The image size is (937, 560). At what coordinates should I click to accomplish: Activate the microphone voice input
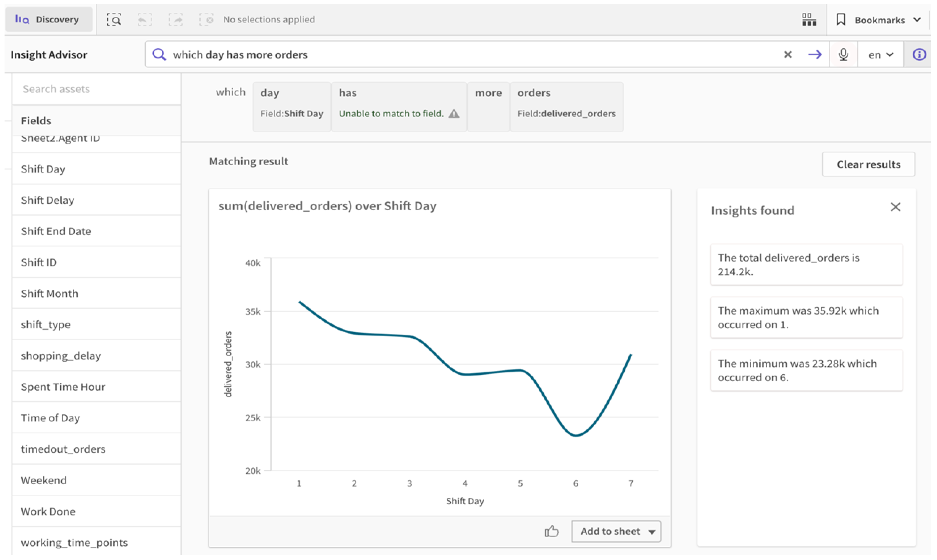click(843, 55)
